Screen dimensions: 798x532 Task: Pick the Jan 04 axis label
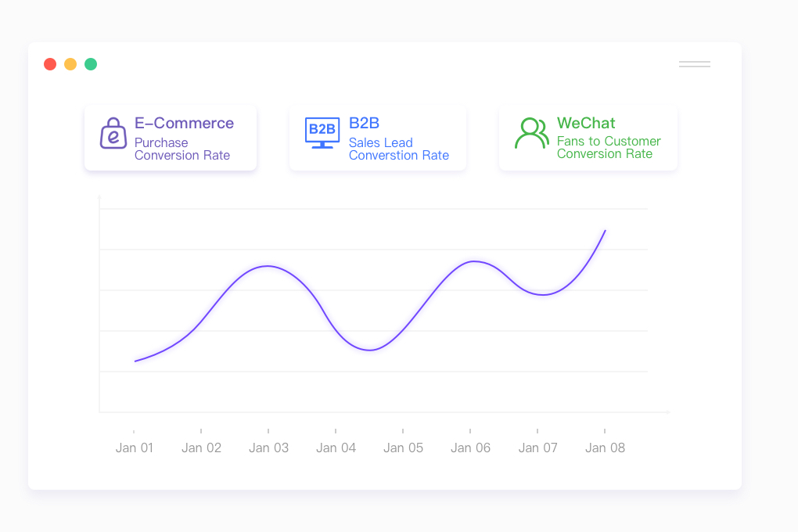point(336,448)
